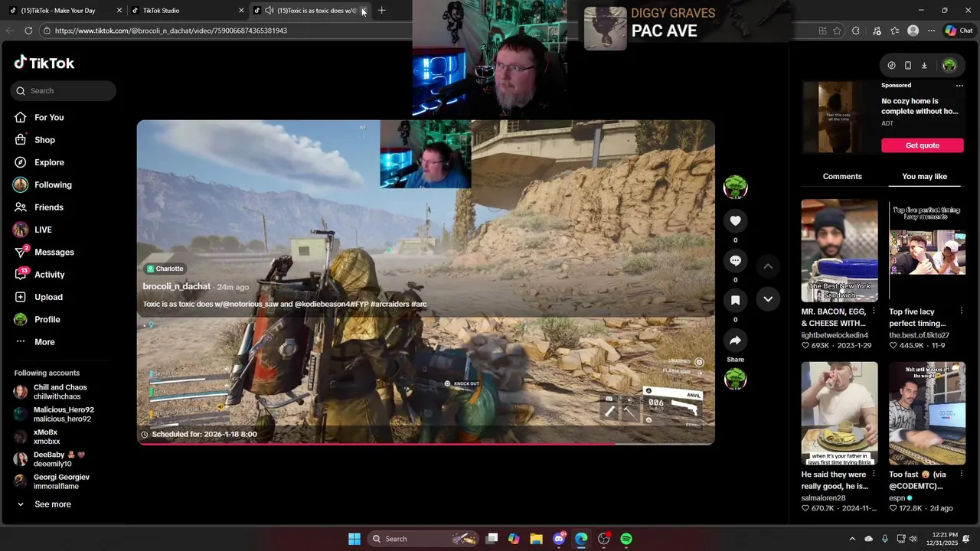Open the Windows Start menu
The image size is (980, 551).
(354, 539)
